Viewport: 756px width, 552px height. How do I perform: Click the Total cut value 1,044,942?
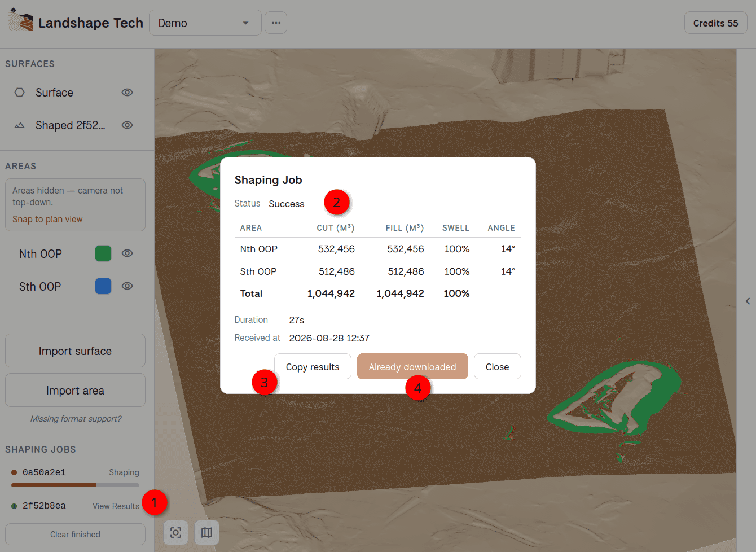(331, 293)
